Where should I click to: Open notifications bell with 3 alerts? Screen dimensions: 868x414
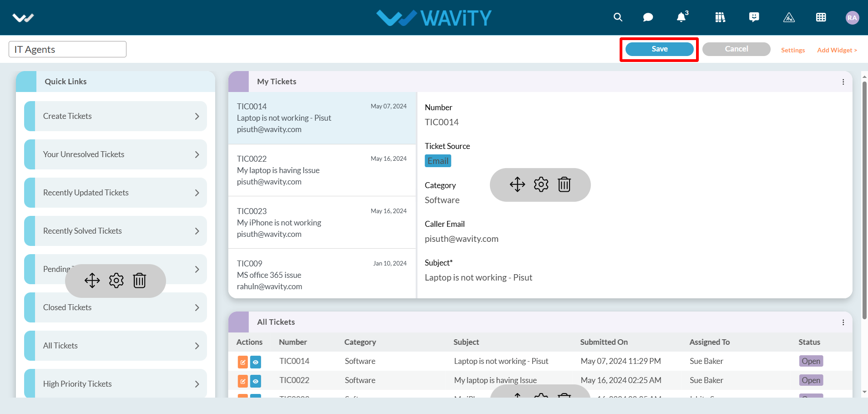point(682,17)
